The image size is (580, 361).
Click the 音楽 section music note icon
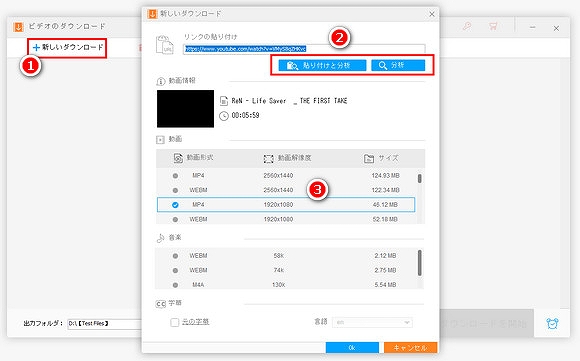pyautogui.click(x=161, y=238)
